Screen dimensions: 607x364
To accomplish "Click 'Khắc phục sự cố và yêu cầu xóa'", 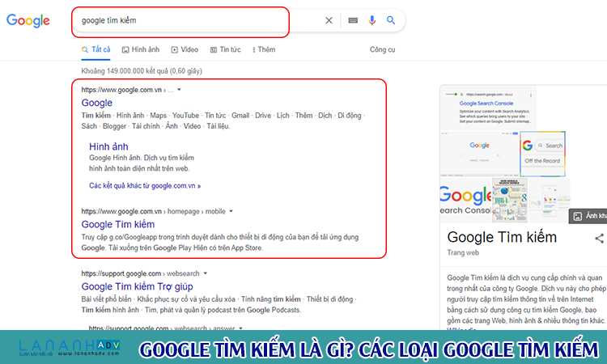I will click(186, 299).
